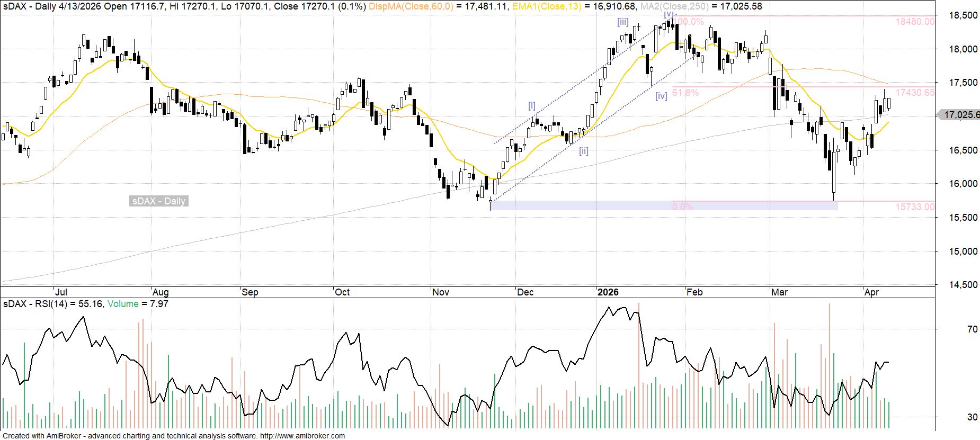Select the 17430.65 price level label
Screen dimensions: 980x440
coord(915,93)
